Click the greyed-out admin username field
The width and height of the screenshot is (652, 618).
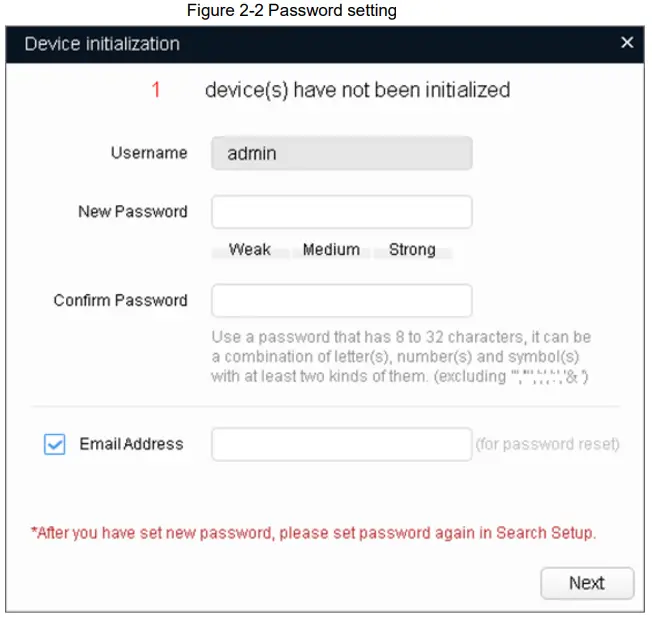[341, 154]
